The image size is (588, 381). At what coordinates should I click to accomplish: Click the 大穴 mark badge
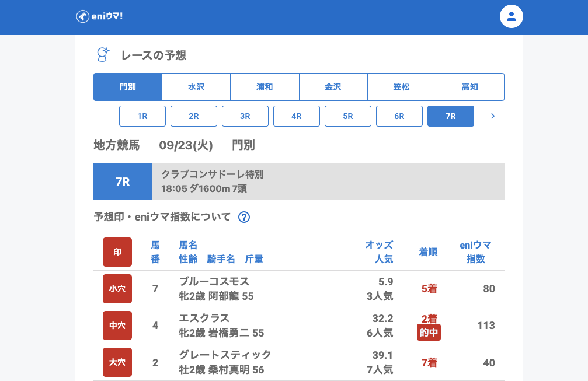point(117,362)
